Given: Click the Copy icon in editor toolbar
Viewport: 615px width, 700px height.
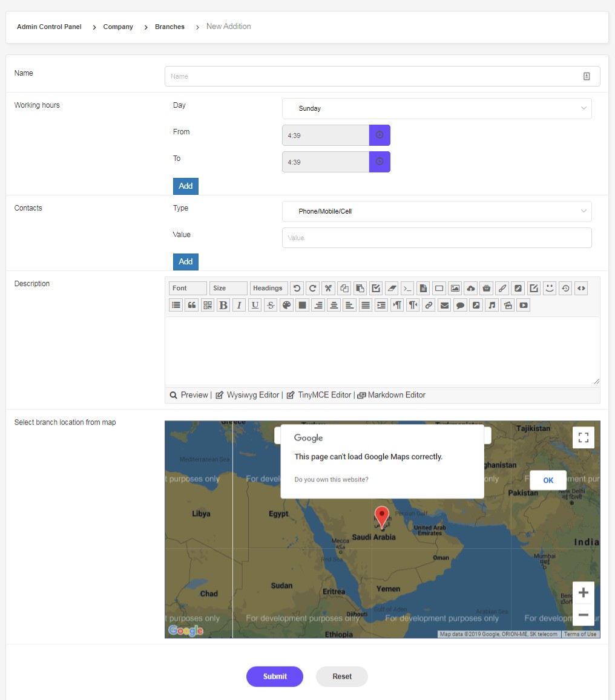Looking at the screenshot, I should [x=344, y=289].
